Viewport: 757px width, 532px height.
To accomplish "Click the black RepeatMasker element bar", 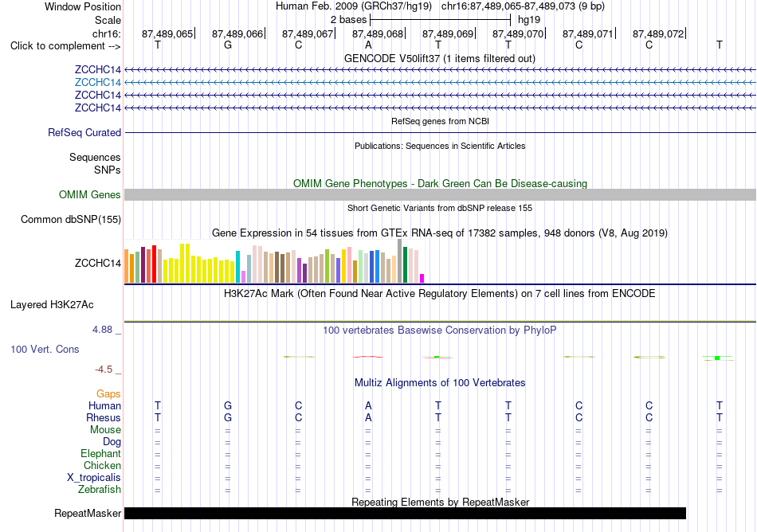I will (405, 513).
